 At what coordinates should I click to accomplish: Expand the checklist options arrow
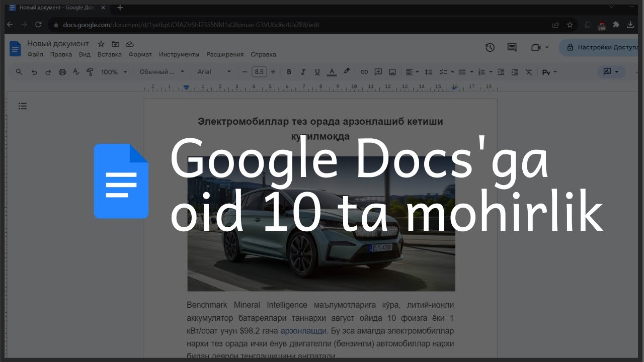coord(452,72)
